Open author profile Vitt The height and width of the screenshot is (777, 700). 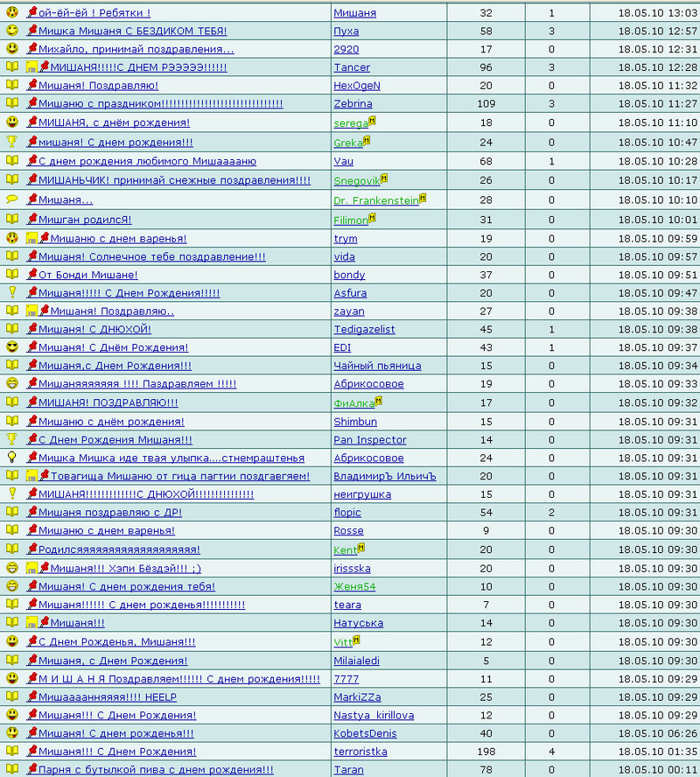pyautogui.click(x=343, y=643)
